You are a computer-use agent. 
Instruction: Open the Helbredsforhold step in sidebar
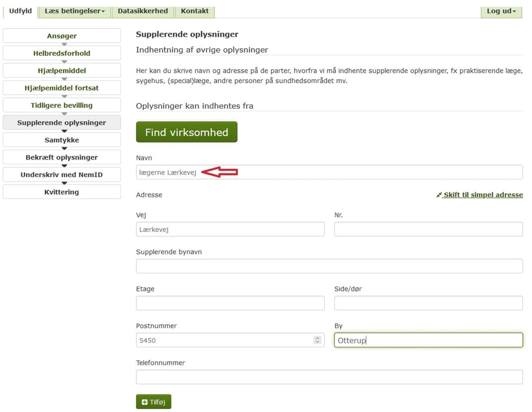(x=62, y=53)
